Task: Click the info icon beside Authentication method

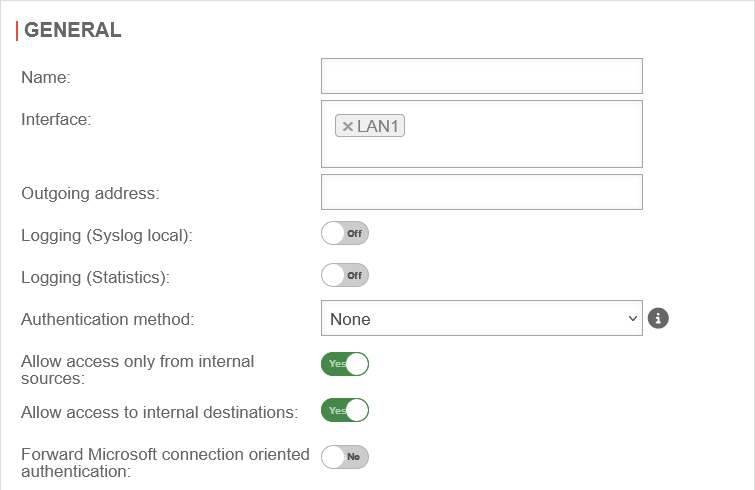Action: (657, 319)
